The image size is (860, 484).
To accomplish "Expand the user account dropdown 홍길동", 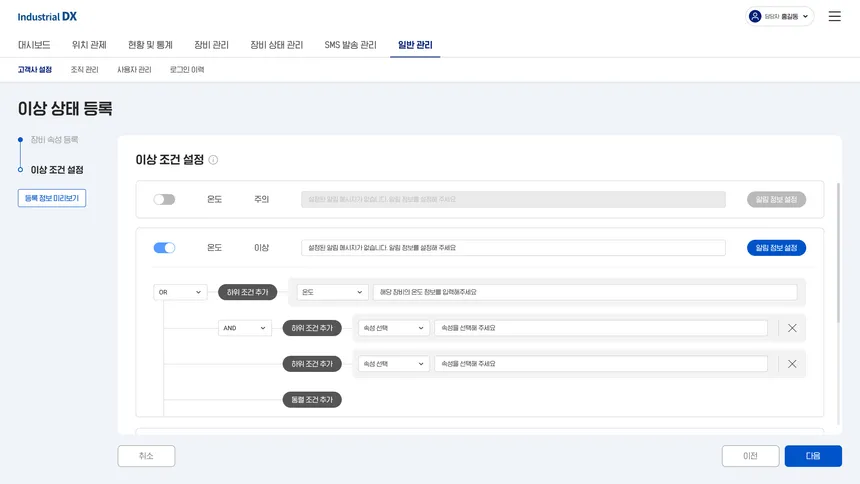I will coord(779,16).
